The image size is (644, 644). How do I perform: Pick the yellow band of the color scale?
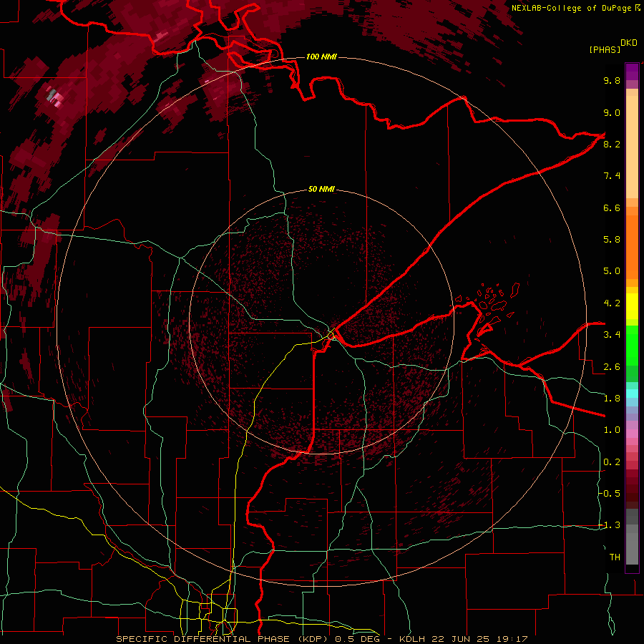pyautogui.click(x=632, y=306)
